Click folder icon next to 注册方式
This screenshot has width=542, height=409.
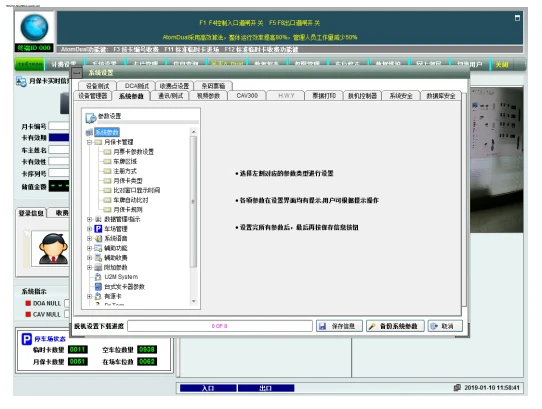pyautogui.click(x=108, y=171)
